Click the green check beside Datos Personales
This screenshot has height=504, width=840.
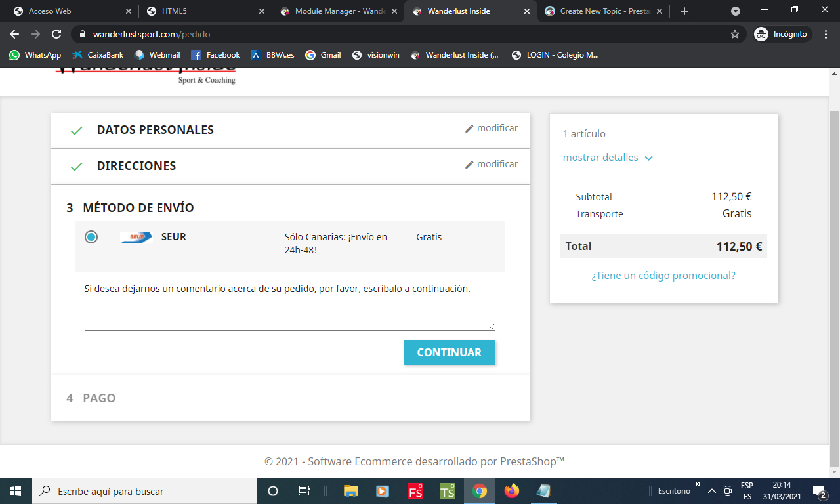(x=77, y=131)
